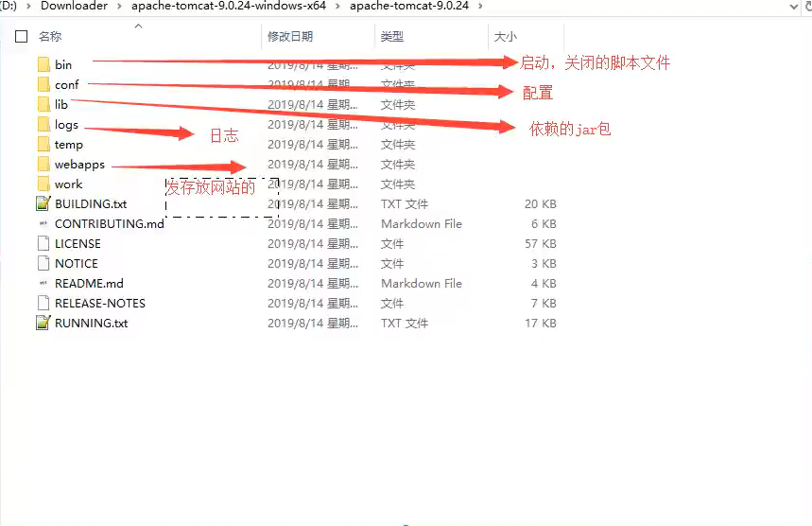Select the conf folder name

[x=67, y=84]
